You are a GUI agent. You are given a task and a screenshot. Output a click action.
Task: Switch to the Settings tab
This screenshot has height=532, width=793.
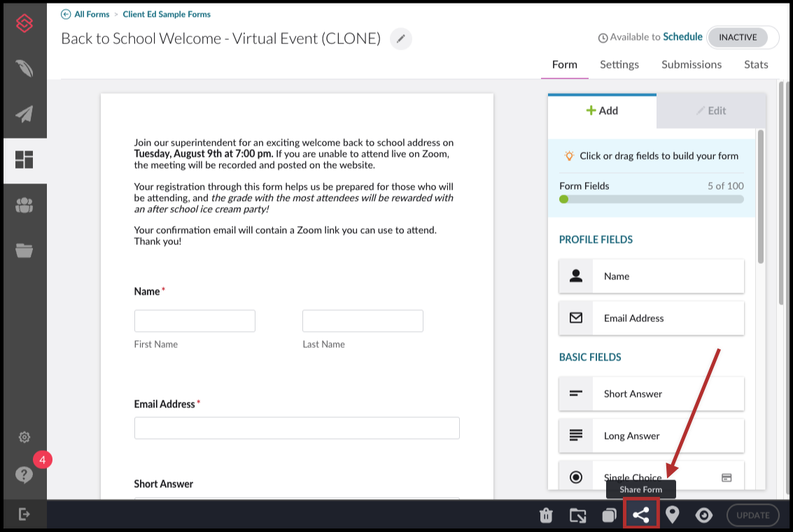tap(619, 64)
